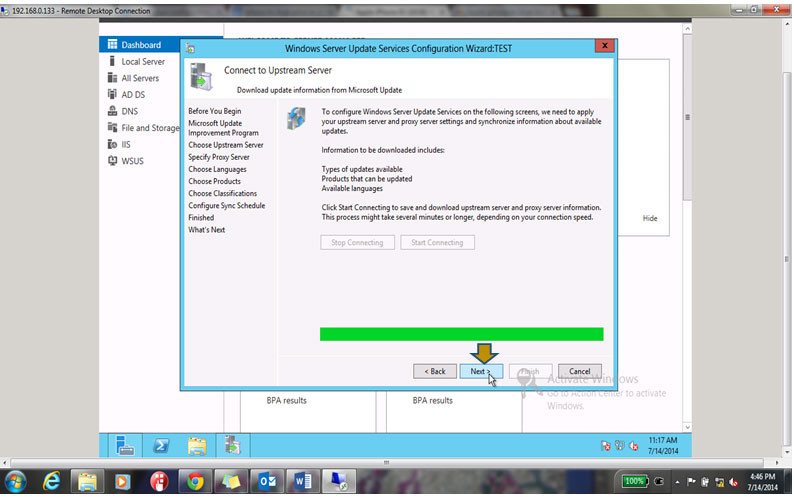Open WSUS in the sidebar

[132, 161]
